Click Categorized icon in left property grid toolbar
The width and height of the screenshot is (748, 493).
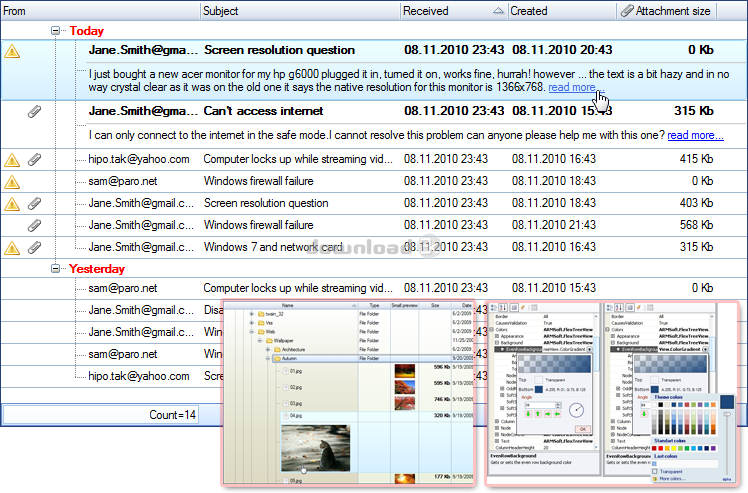[x=493, y=307]
